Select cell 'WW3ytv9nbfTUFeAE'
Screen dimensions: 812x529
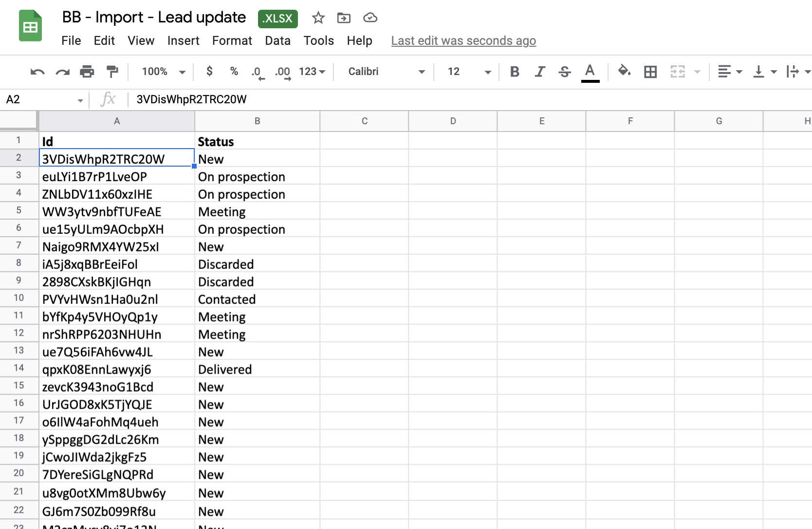pos(117,211)
